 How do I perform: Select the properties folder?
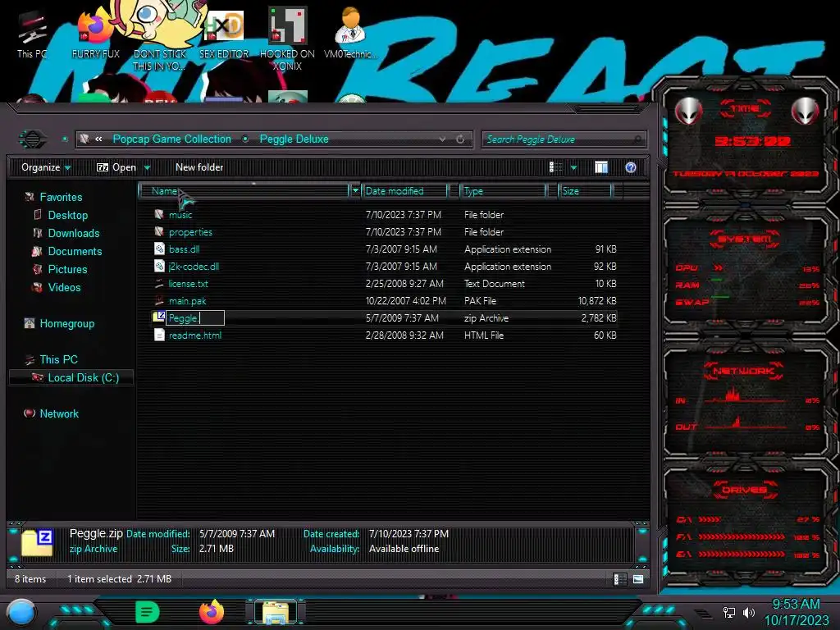[190, 232]
